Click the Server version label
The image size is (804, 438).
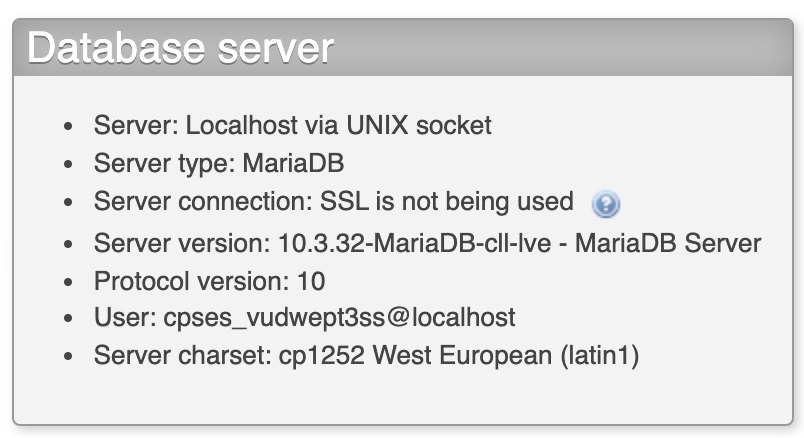coord(182,243)
